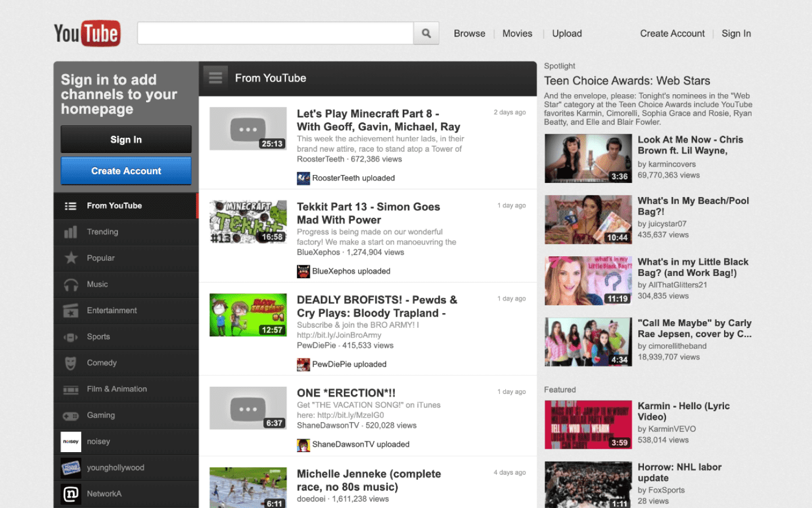
Task: Open Let's Play Minecraft Part 8 title
Action: 378,120
